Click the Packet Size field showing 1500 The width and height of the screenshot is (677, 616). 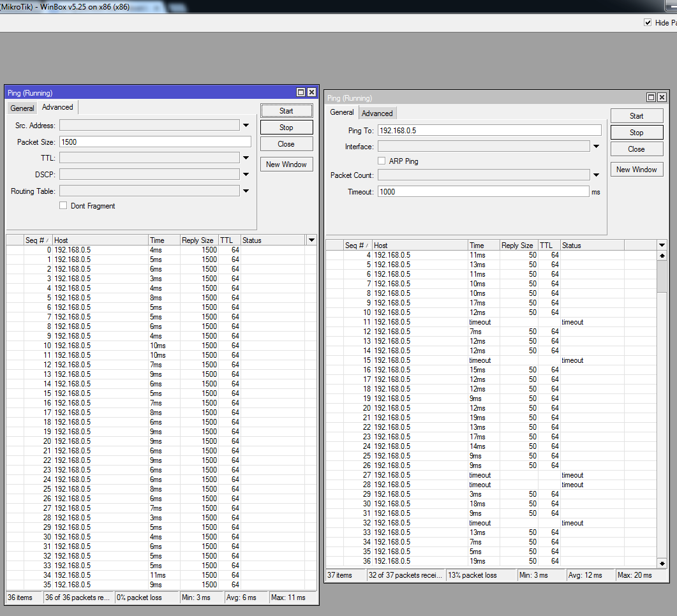[154, 142]
